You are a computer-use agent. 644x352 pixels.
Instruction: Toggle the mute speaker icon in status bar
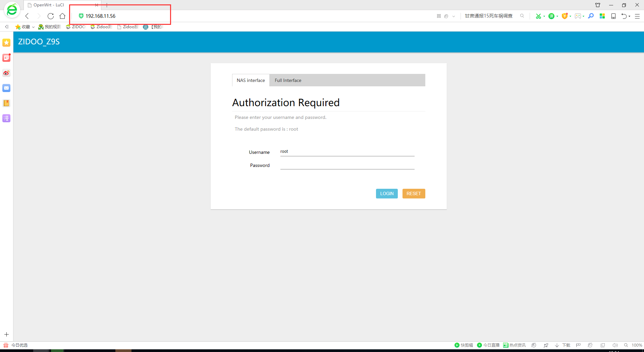coord(615,345)
